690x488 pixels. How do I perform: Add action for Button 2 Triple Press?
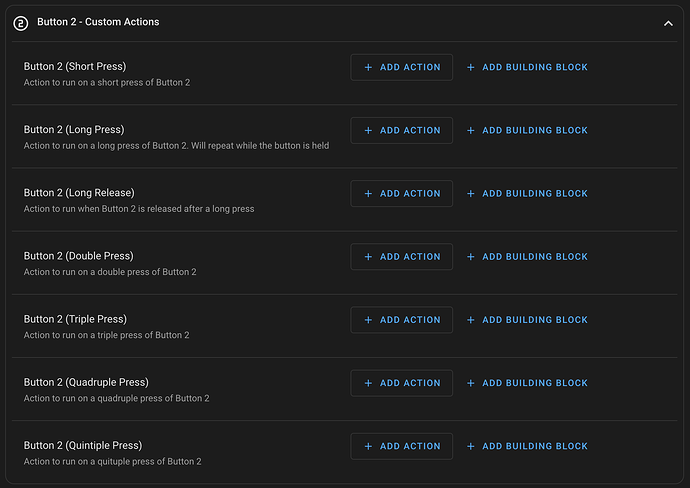point(401,320)
